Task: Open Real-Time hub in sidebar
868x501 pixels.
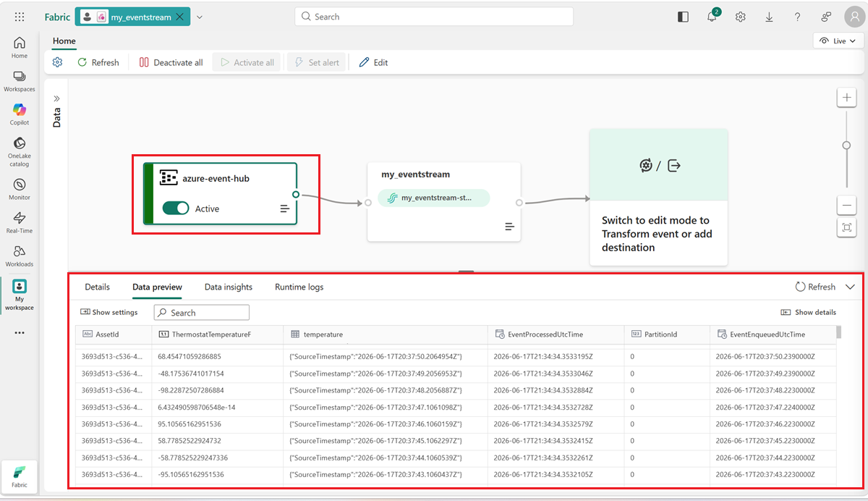Action: pos(20,222)
